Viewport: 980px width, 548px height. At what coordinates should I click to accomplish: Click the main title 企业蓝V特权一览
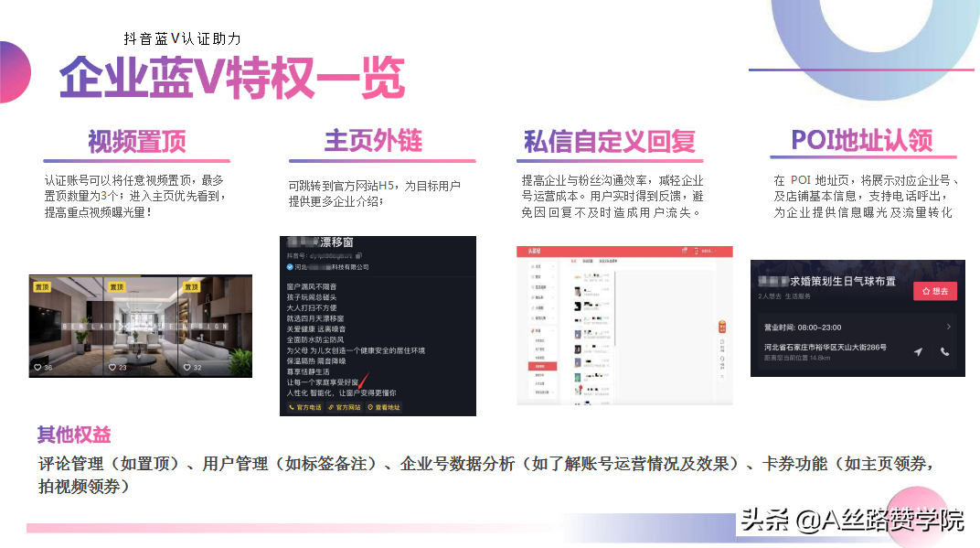(x=232, y=78)
